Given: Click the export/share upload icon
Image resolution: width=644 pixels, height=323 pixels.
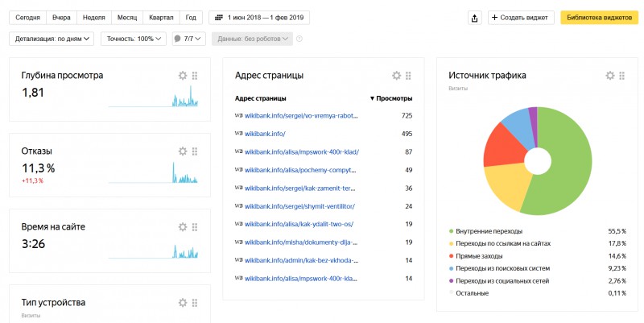Looking at the screenshot, I should [475, 18].
